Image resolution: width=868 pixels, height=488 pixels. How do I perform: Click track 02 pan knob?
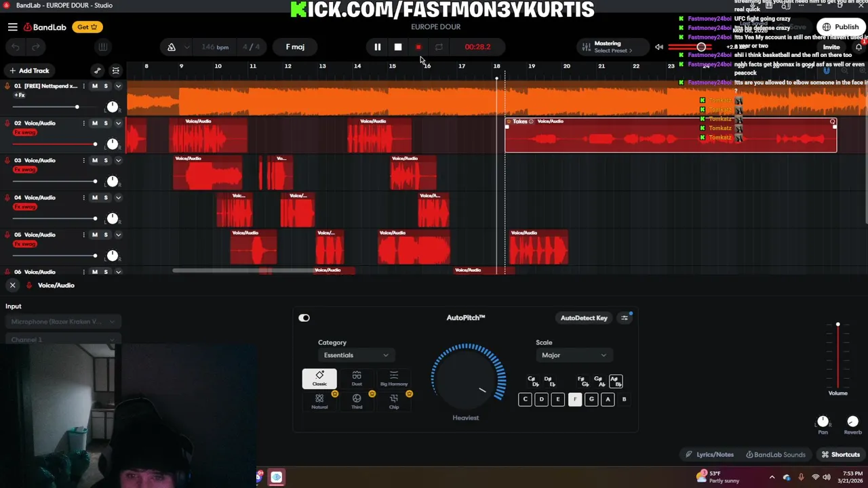113,144
